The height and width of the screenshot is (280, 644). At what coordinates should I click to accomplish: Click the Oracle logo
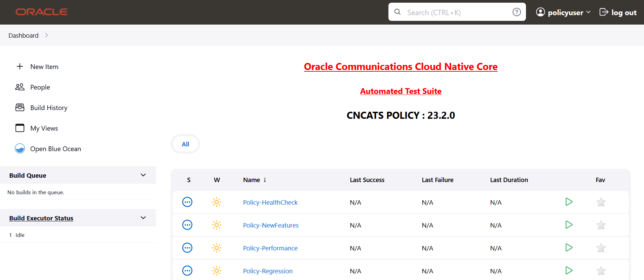point(41,12)
